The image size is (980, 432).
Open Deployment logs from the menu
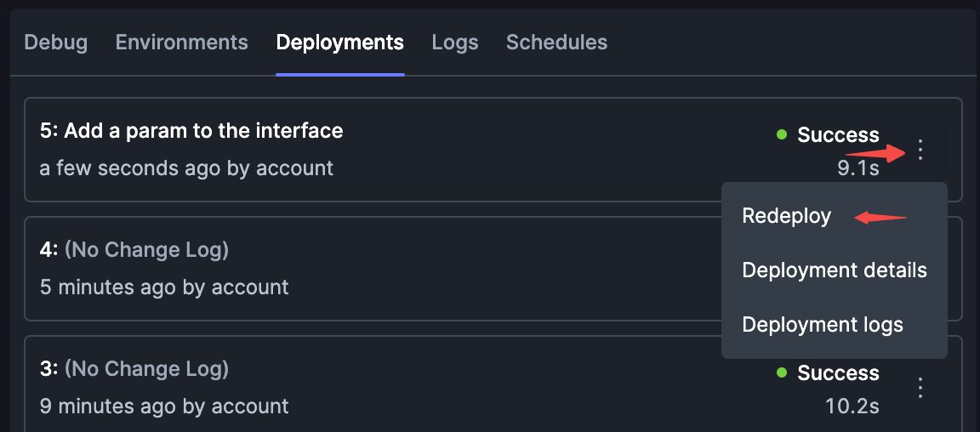coord(823,325)
